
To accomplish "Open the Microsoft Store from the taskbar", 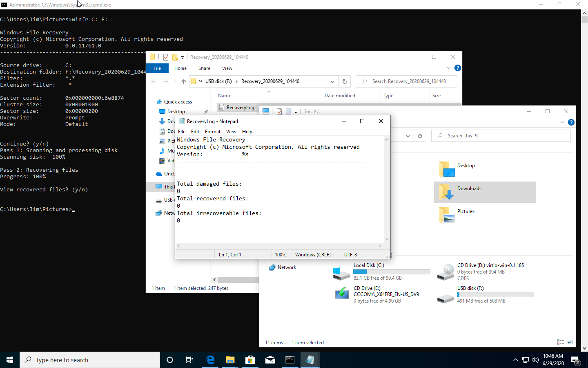I will (250, 360).
